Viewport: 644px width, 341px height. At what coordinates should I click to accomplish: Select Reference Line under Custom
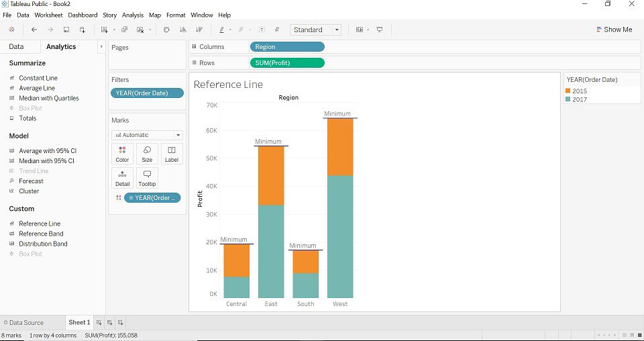tap(40, 224)
